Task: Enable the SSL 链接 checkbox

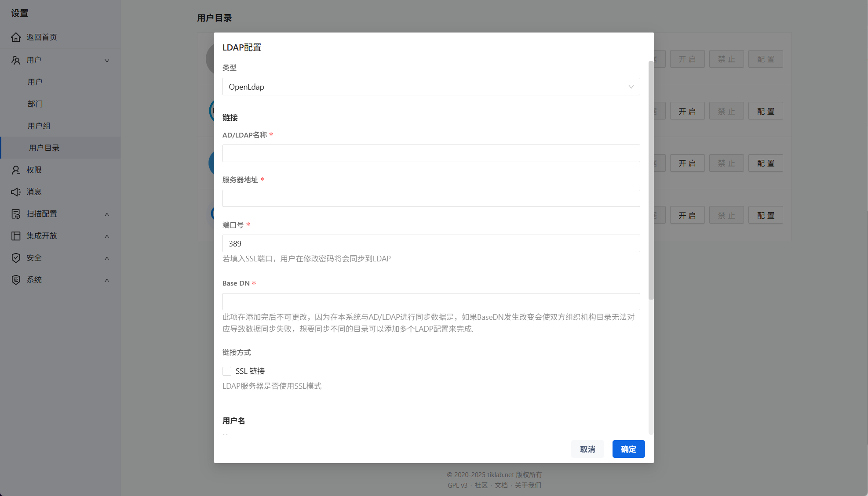Action: click(227, 371)
